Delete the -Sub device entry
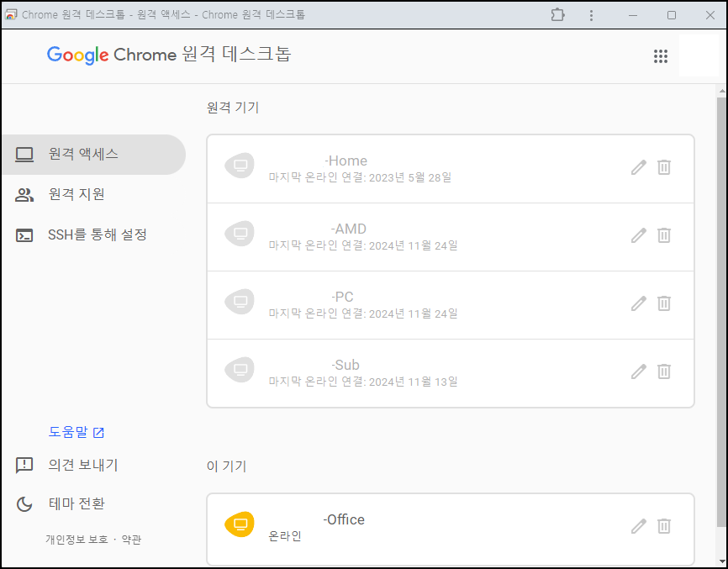This screenshot has width=728, height=569. pos(664,371)
